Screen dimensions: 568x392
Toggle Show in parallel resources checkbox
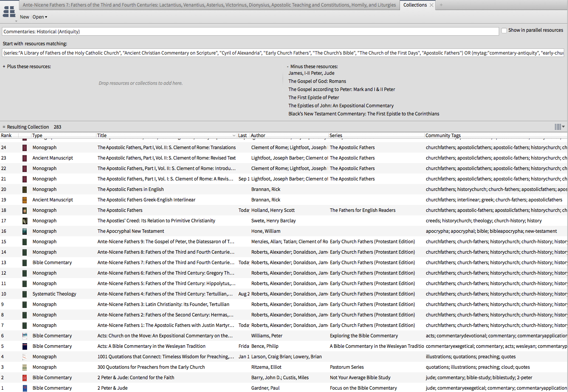(x=504, y=30)
